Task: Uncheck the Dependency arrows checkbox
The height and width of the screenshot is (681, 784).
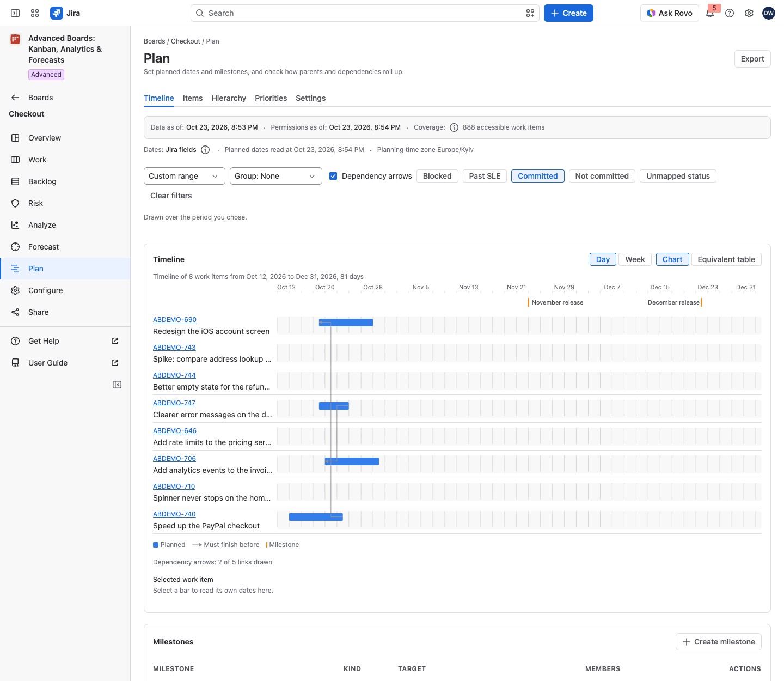Action: tap(333, 176)
